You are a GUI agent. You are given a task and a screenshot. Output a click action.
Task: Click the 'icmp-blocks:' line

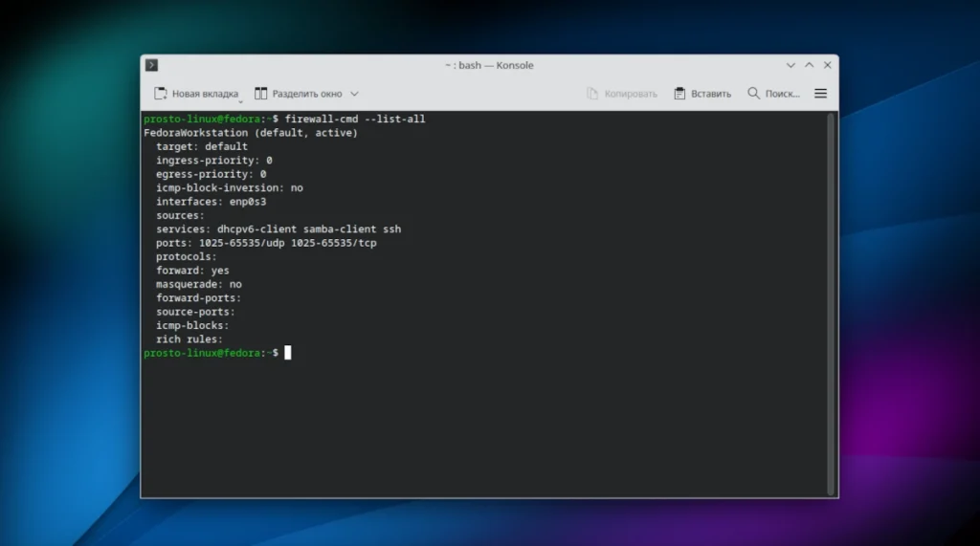[x=192, y=325]
